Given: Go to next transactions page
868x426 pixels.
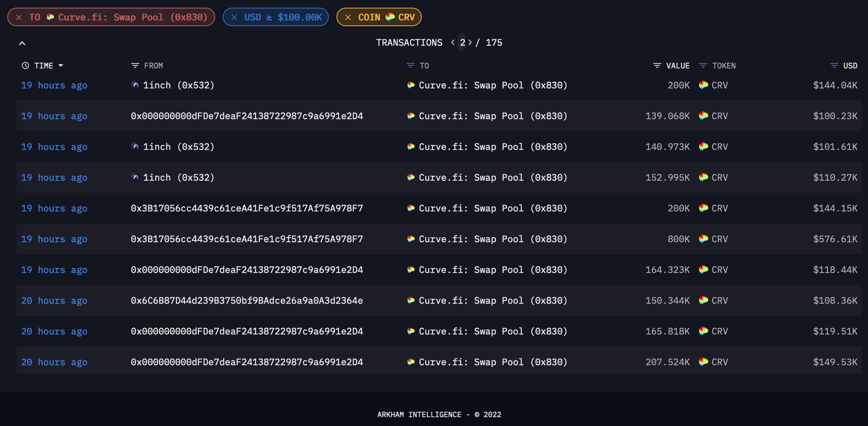Looking at the screenshot, I should [470, 42].
